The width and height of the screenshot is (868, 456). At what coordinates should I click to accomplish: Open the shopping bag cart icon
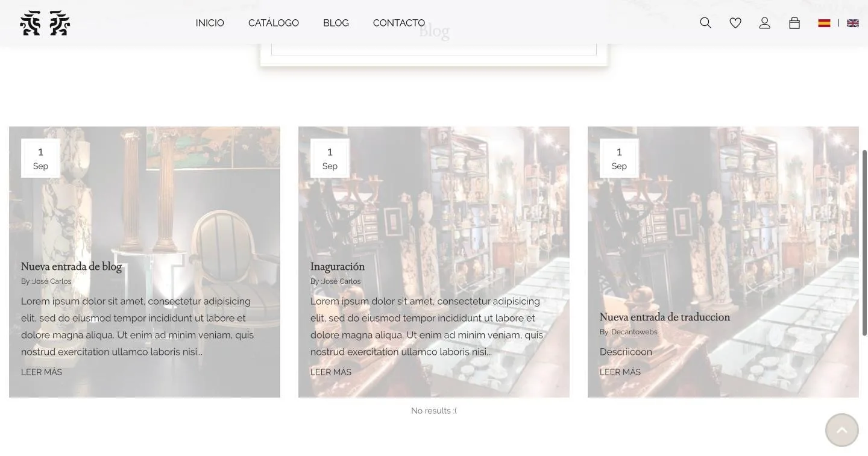tap(794, 23)
